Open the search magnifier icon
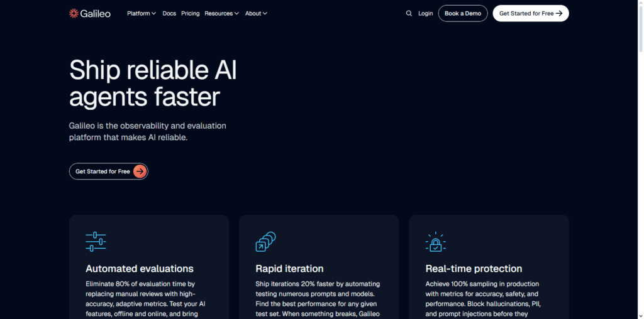644x319 pixels. click(x=409, y=14)
